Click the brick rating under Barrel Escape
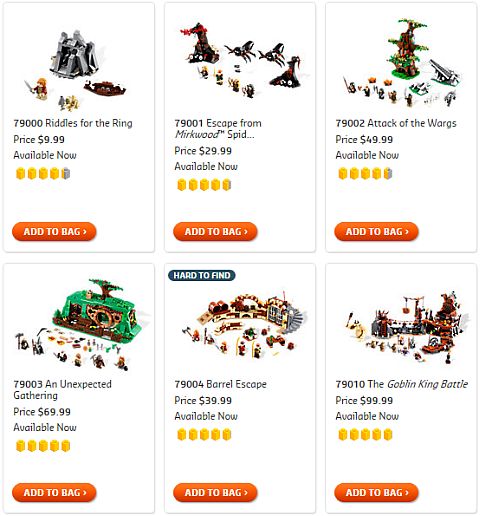 [204, 435]
